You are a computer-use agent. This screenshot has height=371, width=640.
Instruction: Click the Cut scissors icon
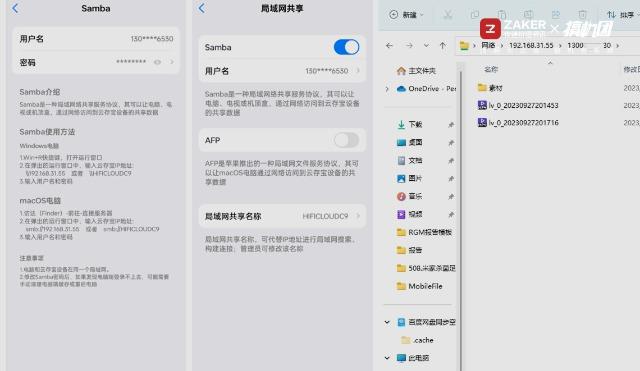pos(448,15)
